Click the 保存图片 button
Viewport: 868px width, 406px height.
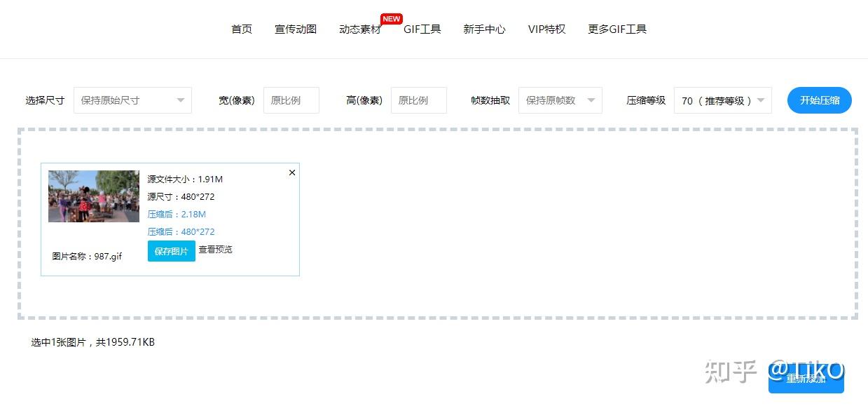171,250
